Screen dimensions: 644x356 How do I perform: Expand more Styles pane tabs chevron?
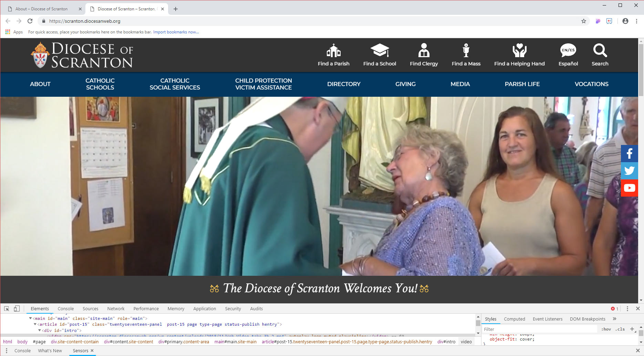click(x=614, y=319)
